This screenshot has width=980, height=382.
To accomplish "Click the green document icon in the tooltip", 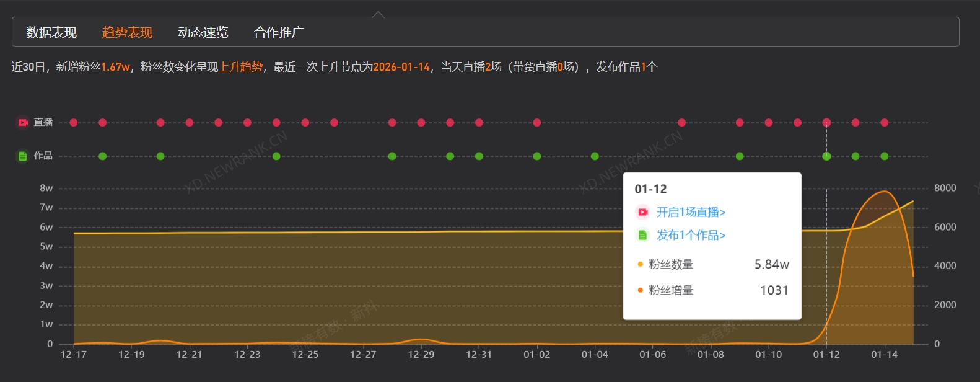I will tap(643, 235).
